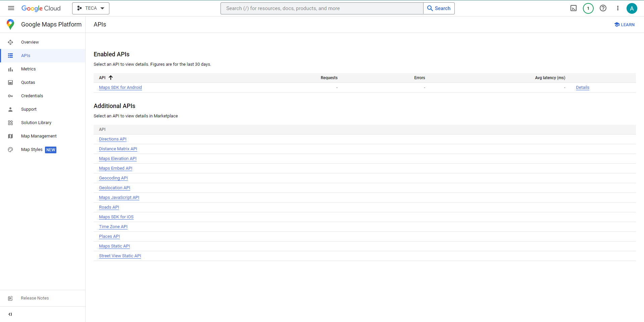Open the help question mark icon
The image size is (644, 322).
pyautogui.click(x=603, y=8)
